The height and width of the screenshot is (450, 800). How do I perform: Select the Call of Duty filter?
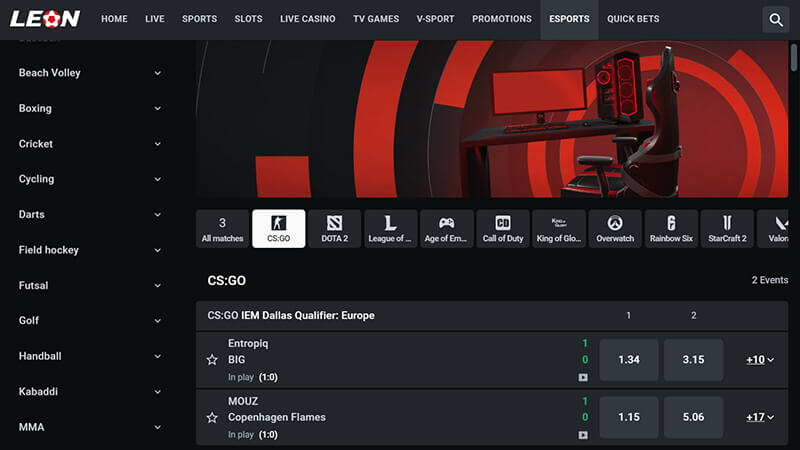[503, 229]
